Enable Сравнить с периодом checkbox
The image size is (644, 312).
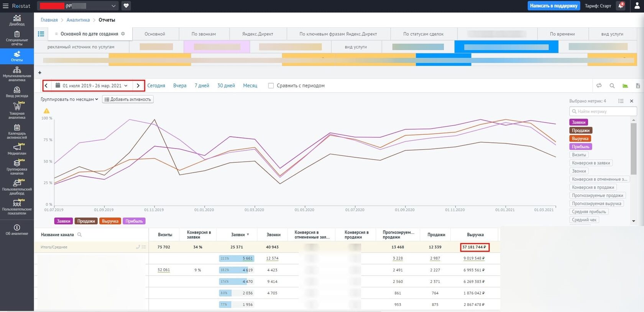point(271,86)
